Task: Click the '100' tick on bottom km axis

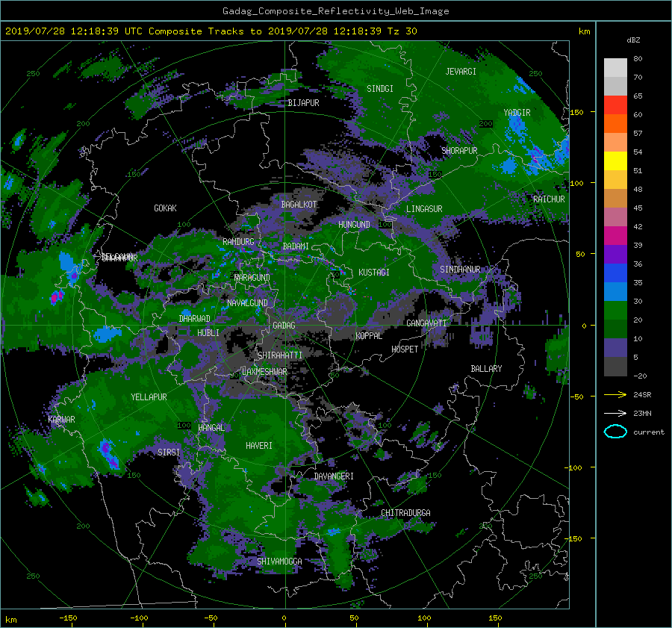Action: pos(424,618)
